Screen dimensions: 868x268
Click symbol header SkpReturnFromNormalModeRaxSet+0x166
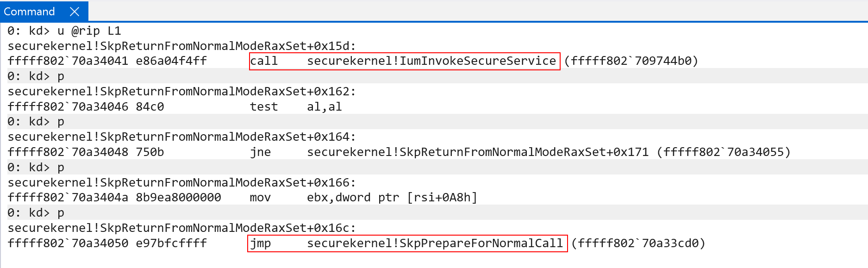181,183
